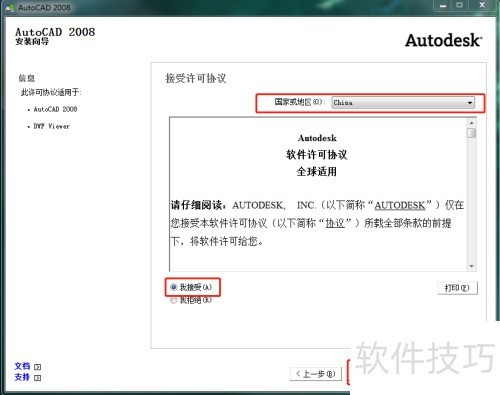Click the AutoCAD 2008 item in info list
Screen dimensions: 500x395
[x=55, y=109]
